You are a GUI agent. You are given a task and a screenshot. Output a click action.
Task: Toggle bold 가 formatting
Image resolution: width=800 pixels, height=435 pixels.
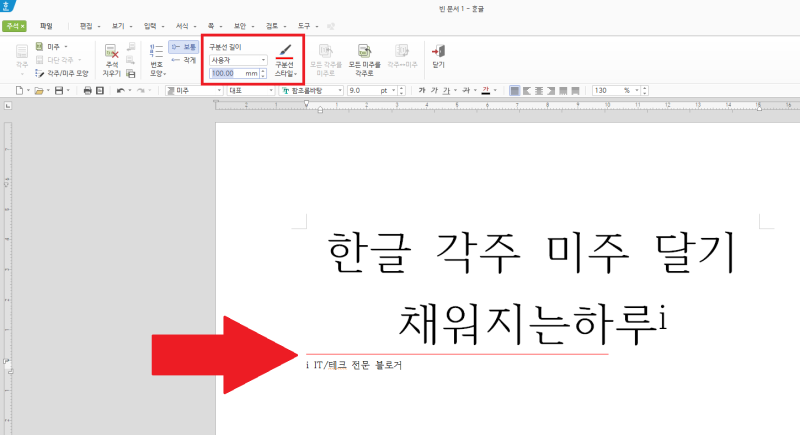point(422,91)
